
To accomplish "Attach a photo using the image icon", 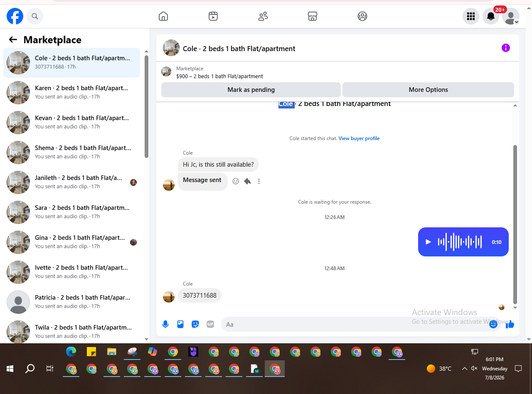I will [x=180, y=324].
